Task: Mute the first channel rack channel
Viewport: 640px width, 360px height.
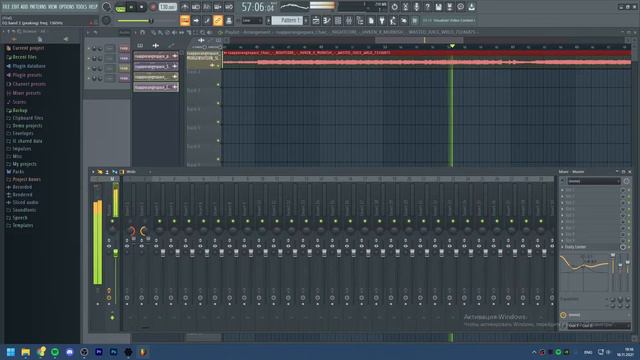Action: tap(89, 49)
